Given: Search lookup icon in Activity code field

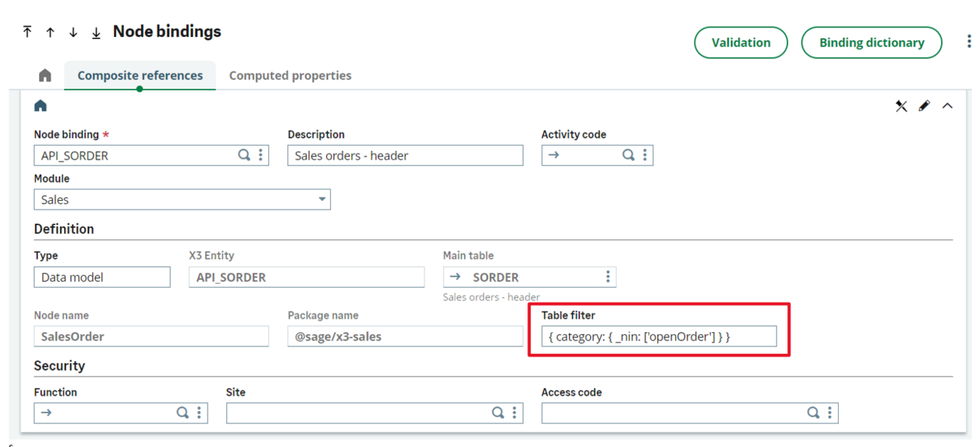Looking at the screenshot, I should (x=628, y=155).
